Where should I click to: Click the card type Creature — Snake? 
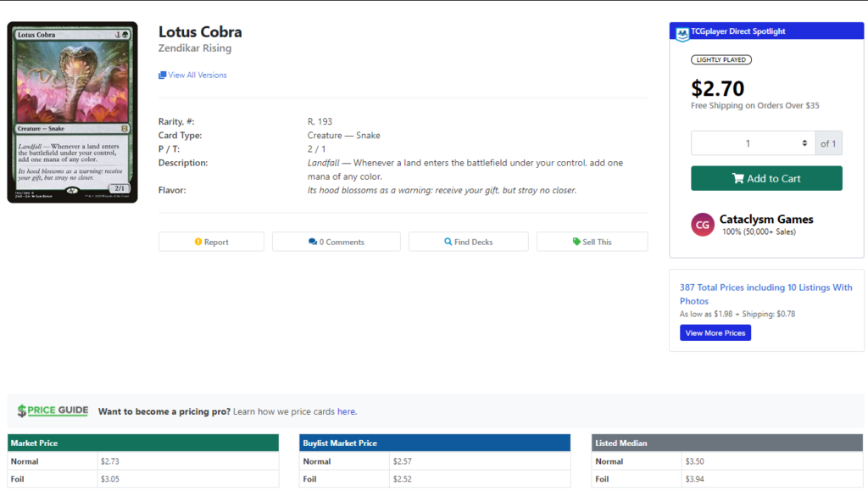pyautogui.click(x=343, y=135)
